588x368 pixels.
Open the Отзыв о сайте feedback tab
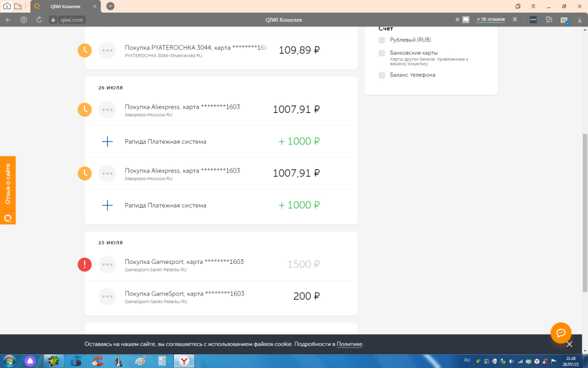click(x=8, y=190)
